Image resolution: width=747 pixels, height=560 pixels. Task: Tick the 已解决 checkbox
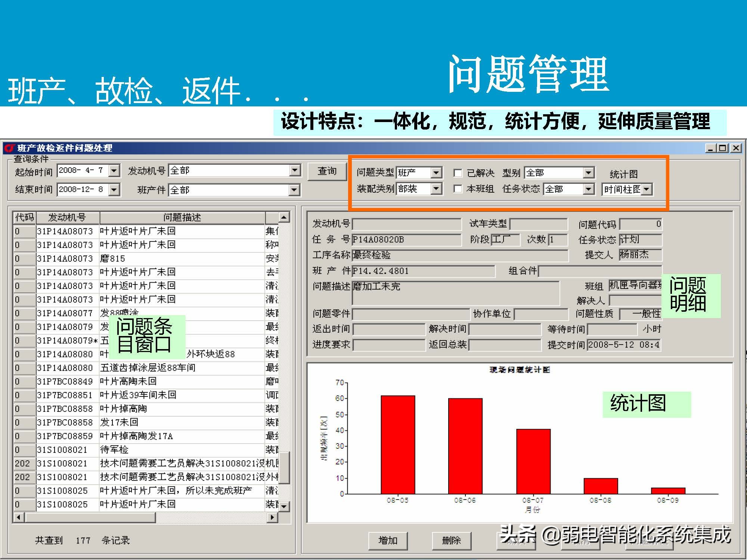(x=457, y=173)
